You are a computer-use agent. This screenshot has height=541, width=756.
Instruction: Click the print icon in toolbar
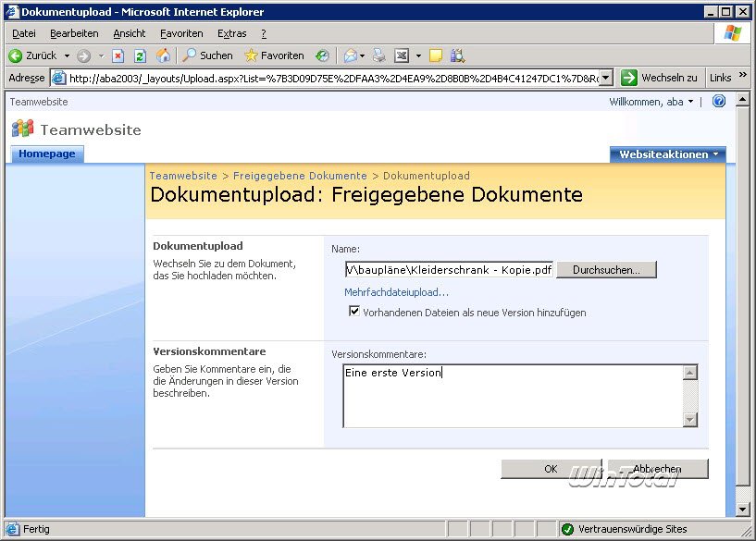coord(378,55)
